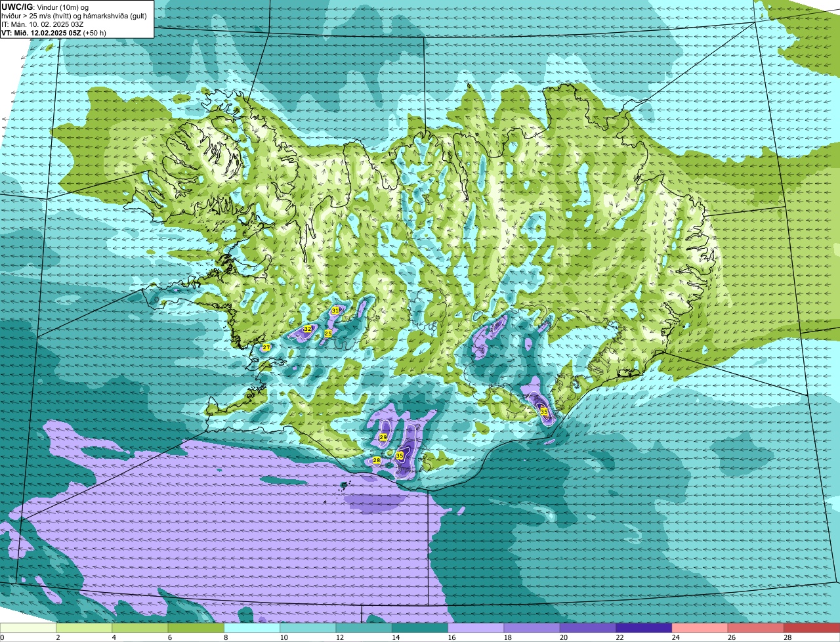
Task: Click the 'hviður > 25 m/s (hvítt)' legend line
Action: pos(74,16)
